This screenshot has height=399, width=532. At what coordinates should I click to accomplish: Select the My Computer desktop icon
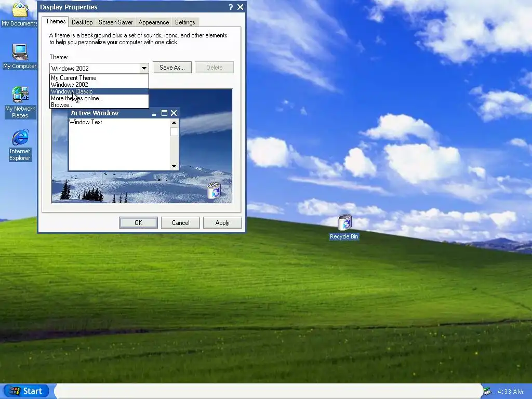coord(20,57)
